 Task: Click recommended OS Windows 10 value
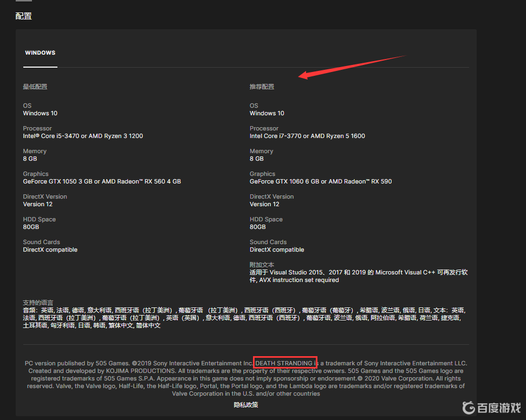[267, 113]
